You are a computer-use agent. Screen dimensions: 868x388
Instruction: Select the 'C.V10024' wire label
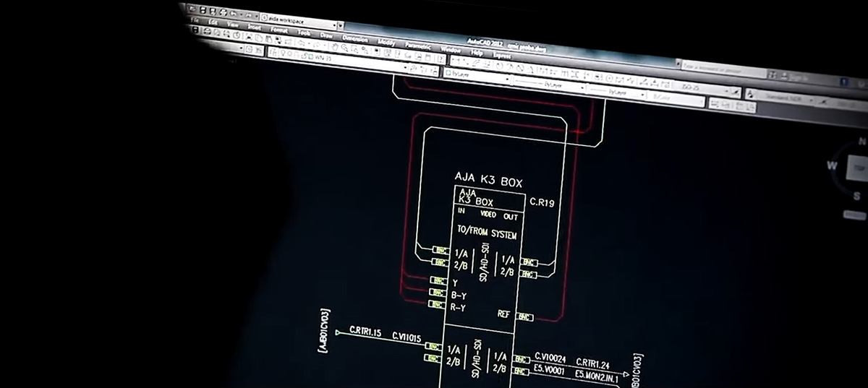point(550,357)
